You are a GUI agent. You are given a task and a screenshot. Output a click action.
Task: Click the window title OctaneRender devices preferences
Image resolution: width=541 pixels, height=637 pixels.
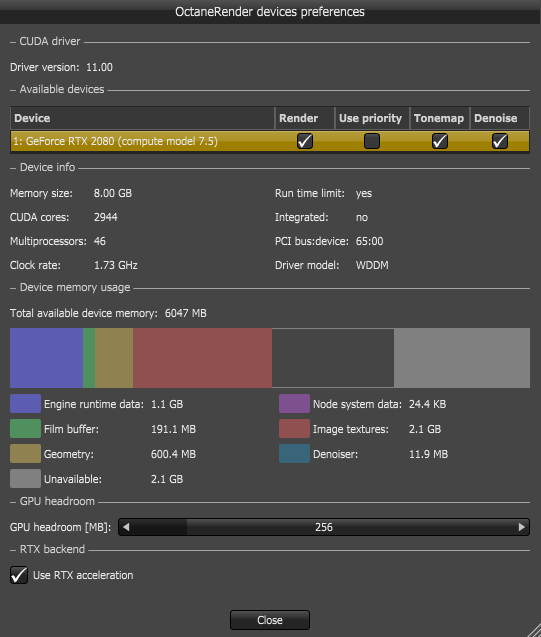[x=270, y=12]
